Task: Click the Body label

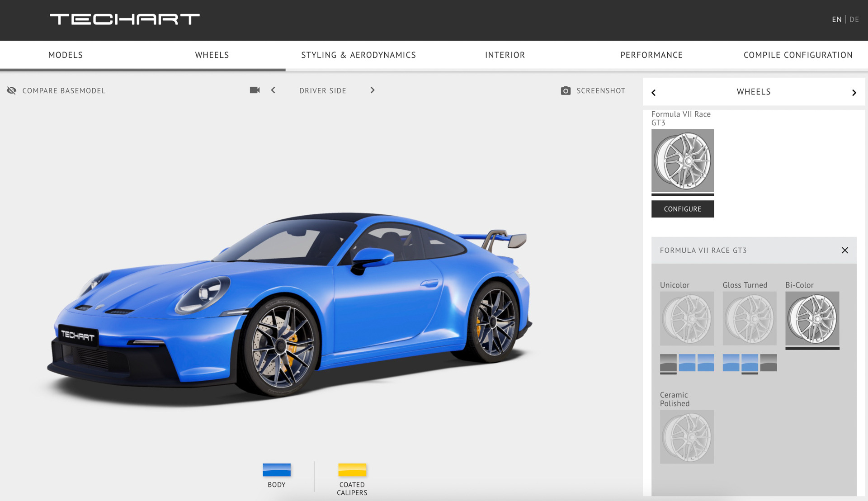Action: pos(277,485)
